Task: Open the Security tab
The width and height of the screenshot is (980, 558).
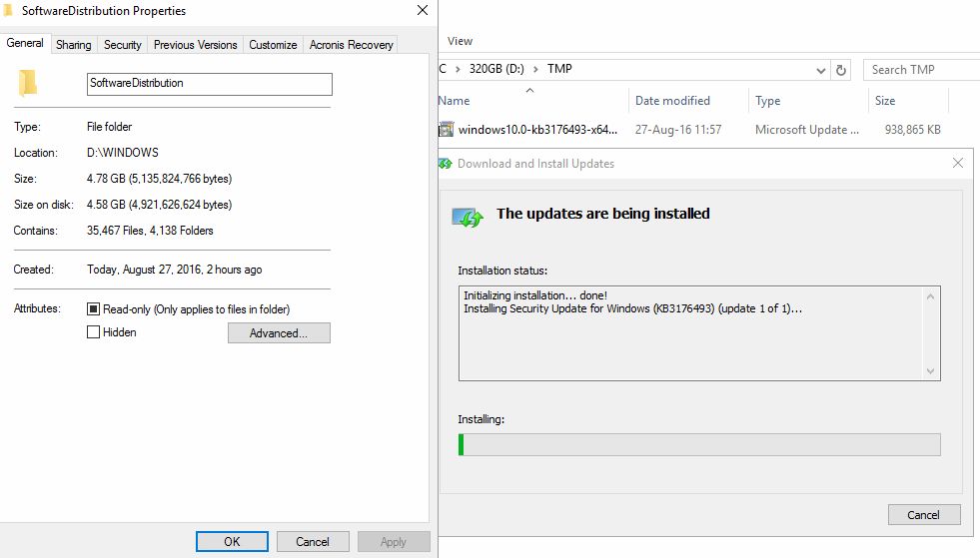Action: pos(123,44)
